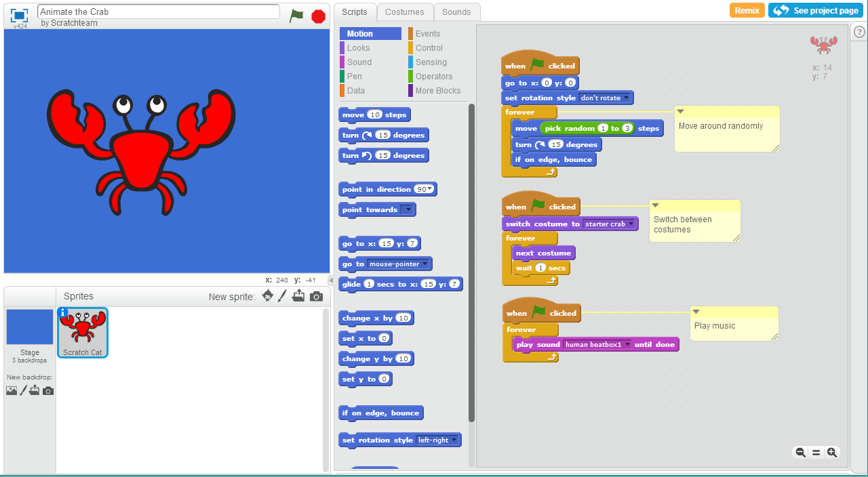868x477 pixels.
Task: Toggle full screen presentation mode
Action: [20, 16]
